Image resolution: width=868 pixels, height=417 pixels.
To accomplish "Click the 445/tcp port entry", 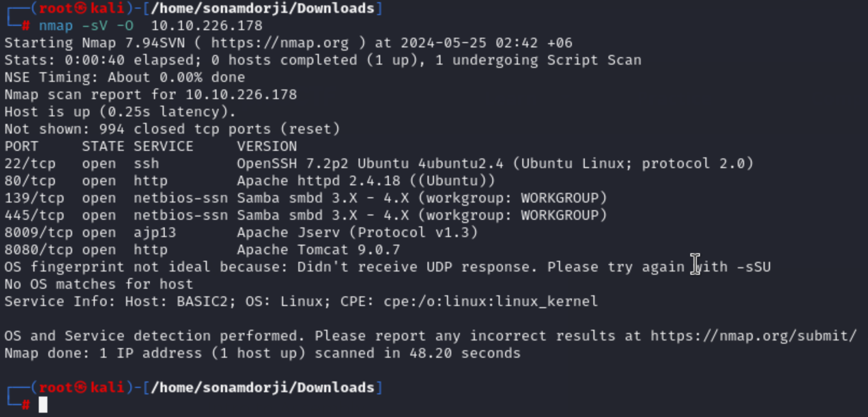I will tap(34, 215).
